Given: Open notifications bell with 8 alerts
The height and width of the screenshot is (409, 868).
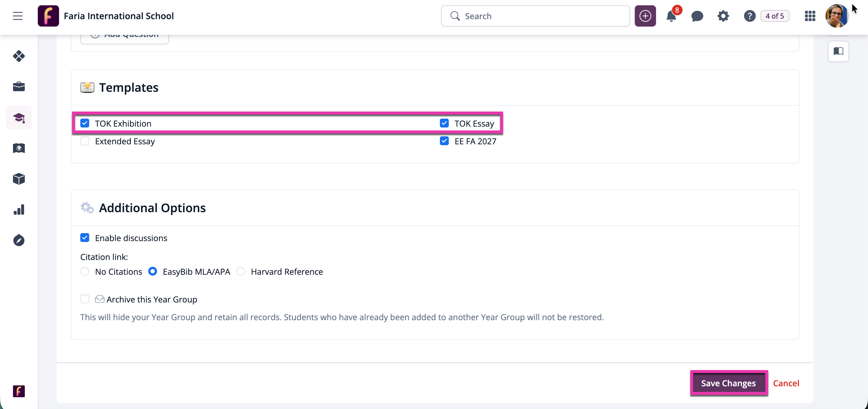Looking at the screenshot, I should coord(672,16).
